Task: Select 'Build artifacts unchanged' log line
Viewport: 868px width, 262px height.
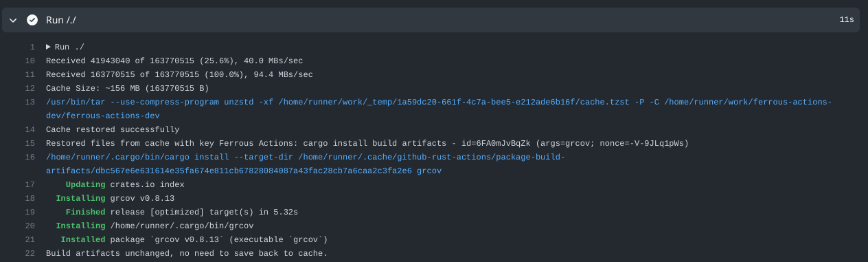Action: pos(187,253)
